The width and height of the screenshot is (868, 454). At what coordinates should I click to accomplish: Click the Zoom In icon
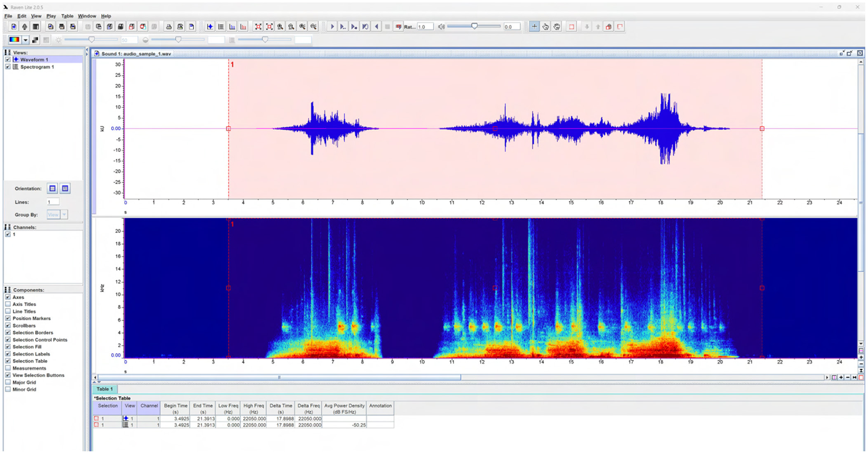(280, 26)
